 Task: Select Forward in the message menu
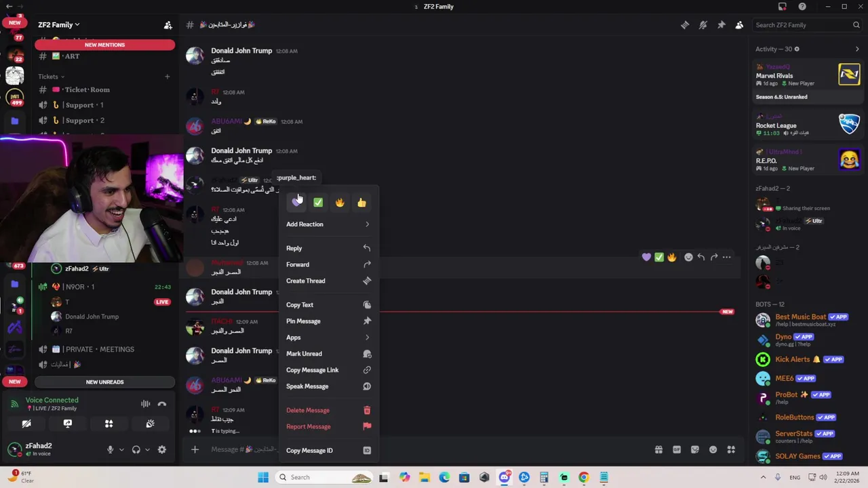coord(328,264)
